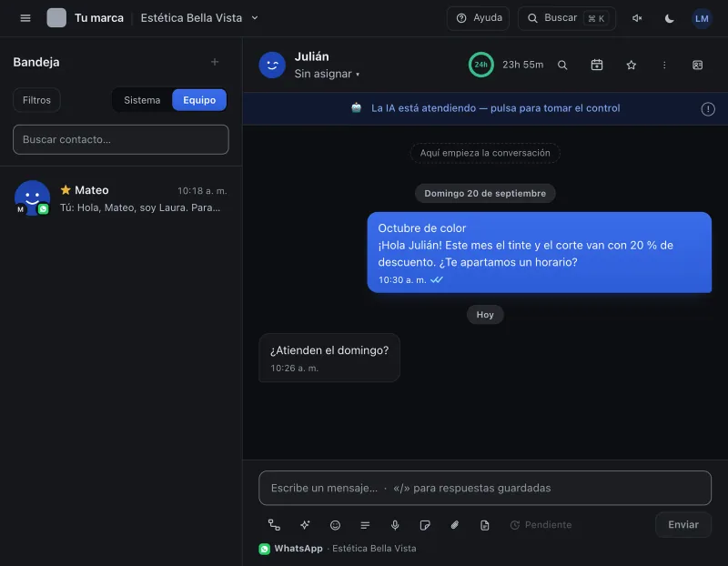This screenshot has width=728, height=566.
Task: Schedule with the calendar icon in chat header
Action: pos(597,65)
